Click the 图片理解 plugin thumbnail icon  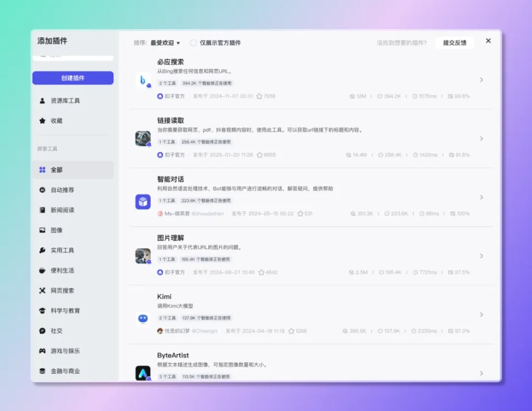coord(143,256)
